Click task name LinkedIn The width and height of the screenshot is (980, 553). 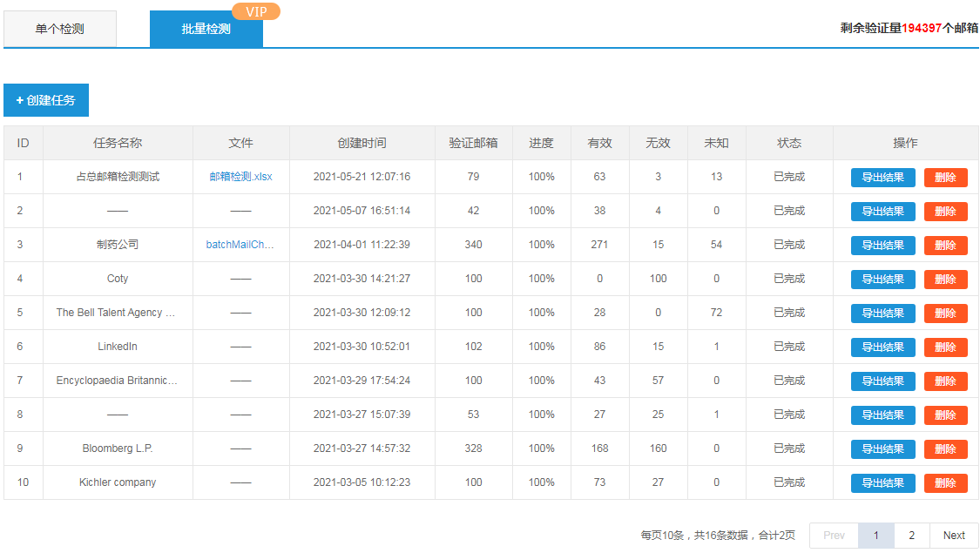pyautogui.click(x=118, y=347)
